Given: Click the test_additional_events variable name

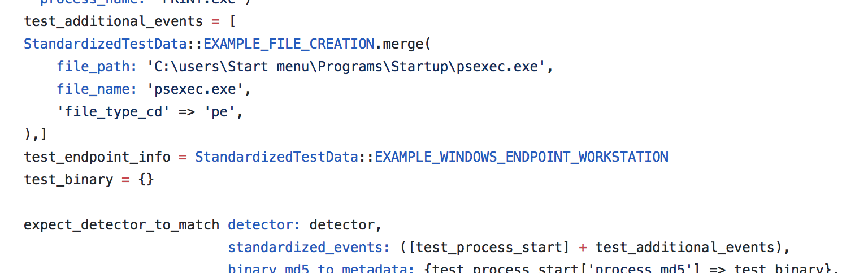Looking at the screenshot, I should tap(113, 21).
